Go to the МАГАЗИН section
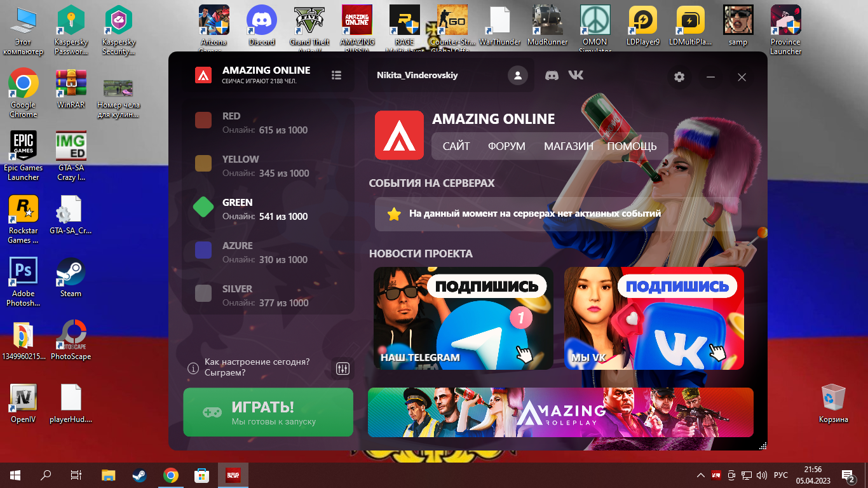Image resolution: width=868 pixels, height=488 pixels. click(x=569, y=146)
